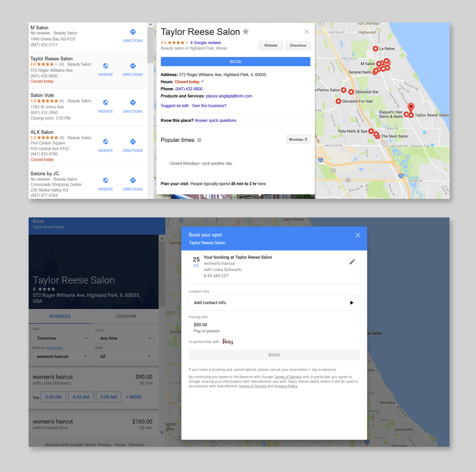Select the large Taylor Reese Salon map marker
This screenshot has width=476, height=472.
click(x=411, y=107)
